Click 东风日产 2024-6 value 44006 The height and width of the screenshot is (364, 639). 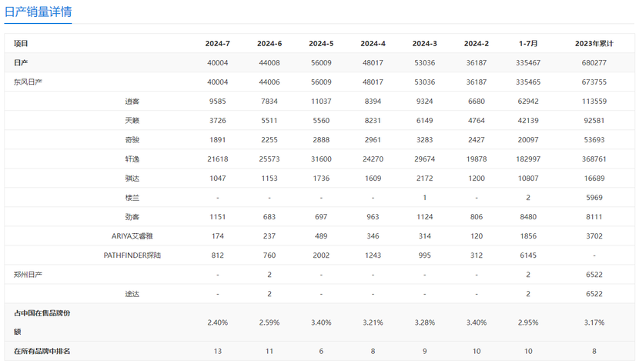coord(269,82)
